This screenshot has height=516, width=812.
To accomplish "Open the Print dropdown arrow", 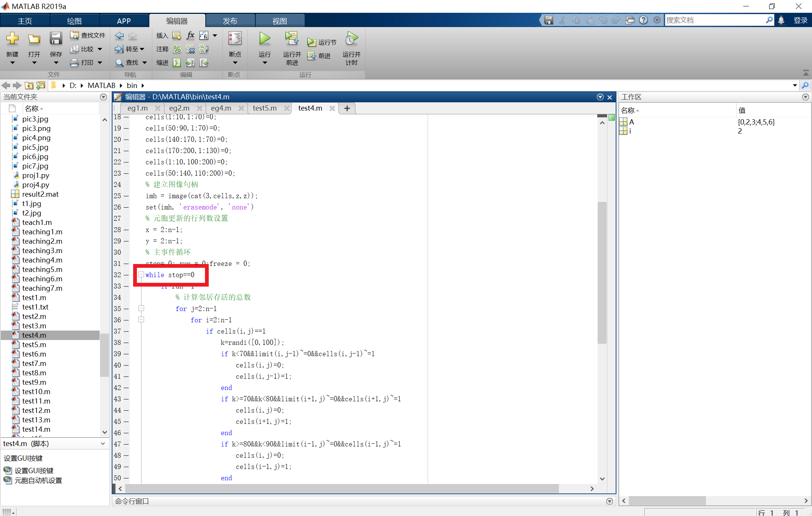I will point(100,63).
